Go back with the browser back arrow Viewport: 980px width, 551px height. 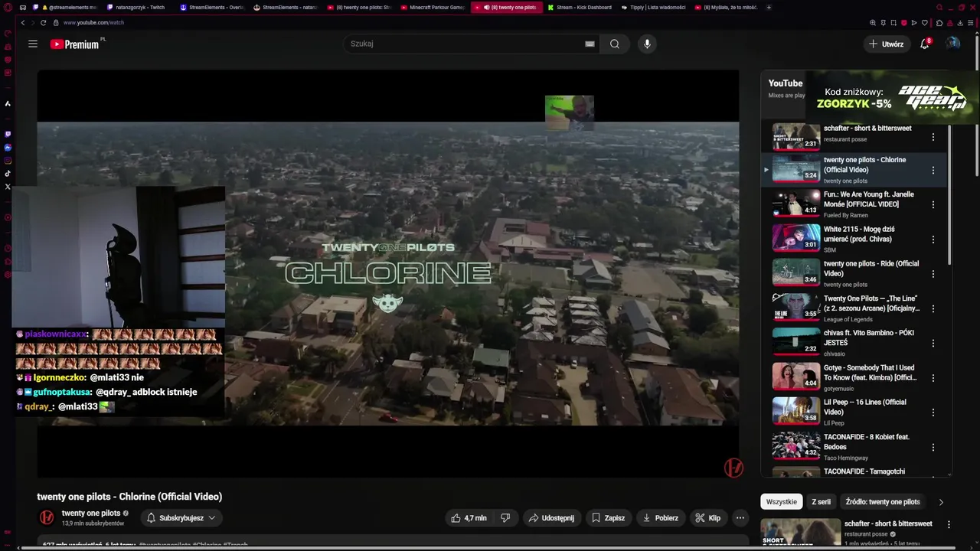23,23
